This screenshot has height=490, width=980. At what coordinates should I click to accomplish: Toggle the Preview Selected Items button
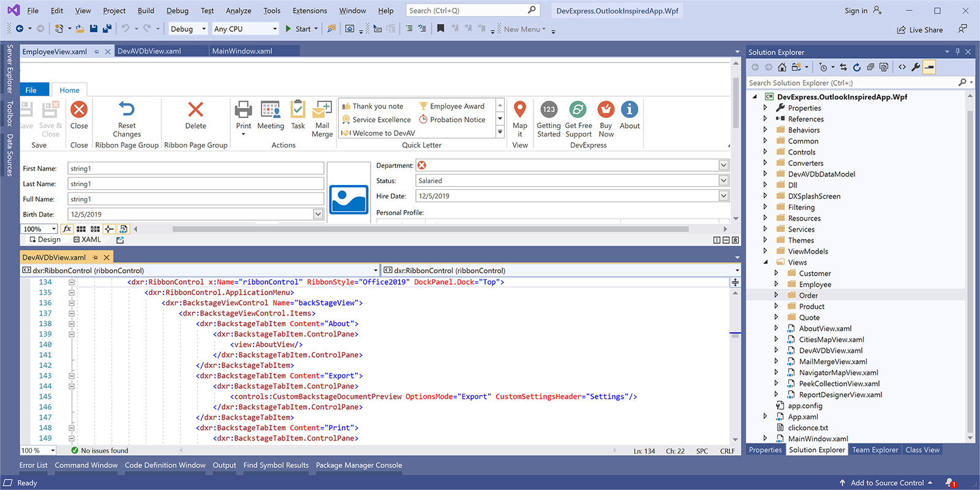point(929,67)
